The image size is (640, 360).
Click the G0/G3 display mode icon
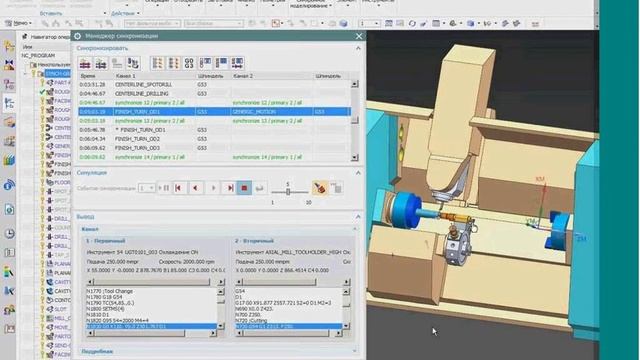[189, 63]
